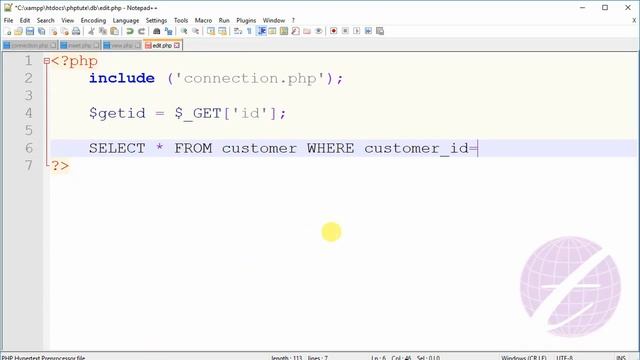Play back recorded macro icon
This screenshot has width=640, height=360.
tap(356, 31)
